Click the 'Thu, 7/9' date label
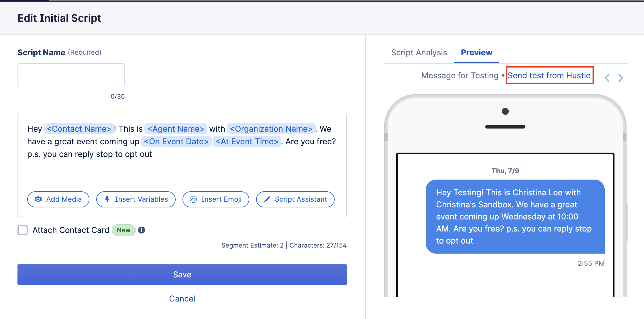The height and width of the screenshot is (319, 644). pyautogui.click(x=505, y=171)
